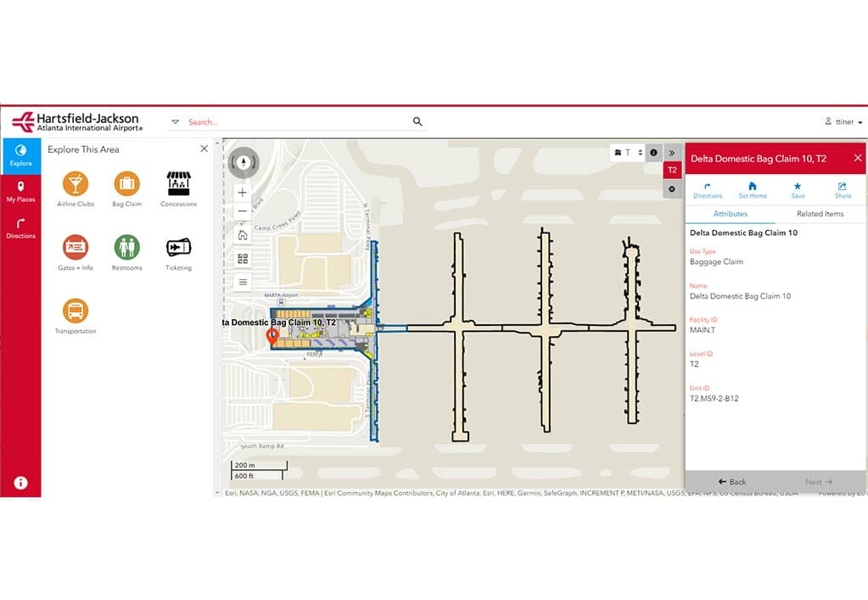Select the Transportation bus icon

point(75,311)
